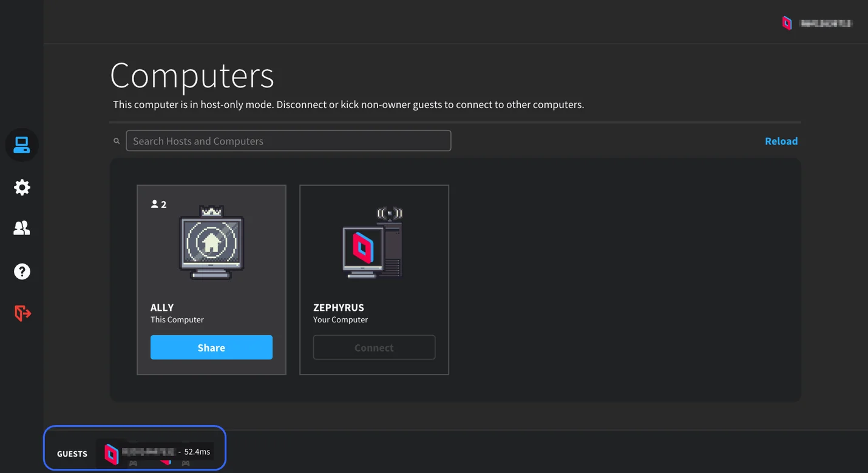The image size is (868, 473).
Task: Click the 'This Computer' label
Action: click(x=177, y=319)
